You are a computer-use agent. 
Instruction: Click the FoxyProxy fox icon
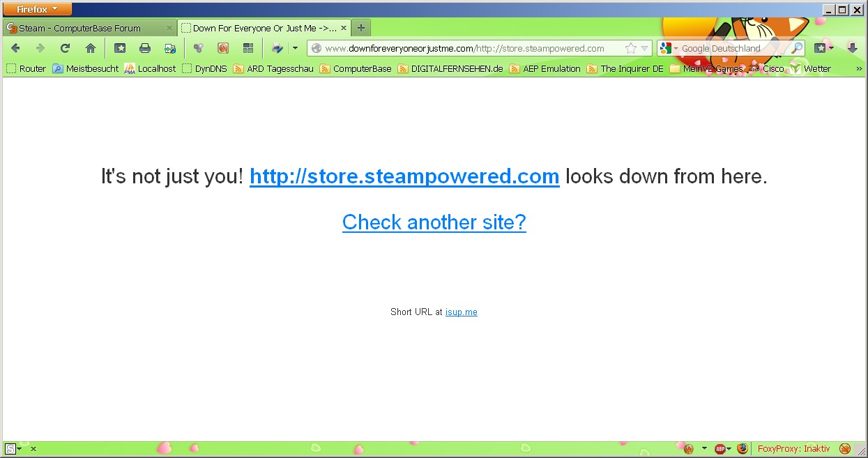click(743, 449)
